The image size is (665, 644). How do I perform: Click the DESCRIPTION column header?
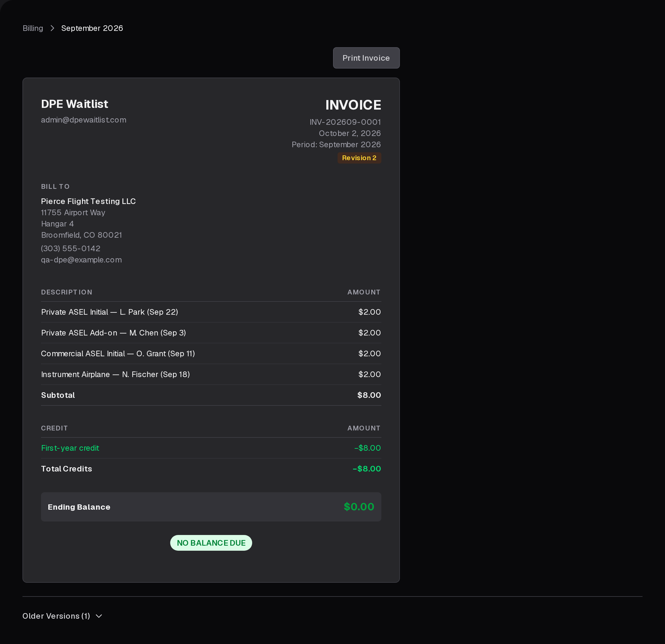[x=67, y=292]
